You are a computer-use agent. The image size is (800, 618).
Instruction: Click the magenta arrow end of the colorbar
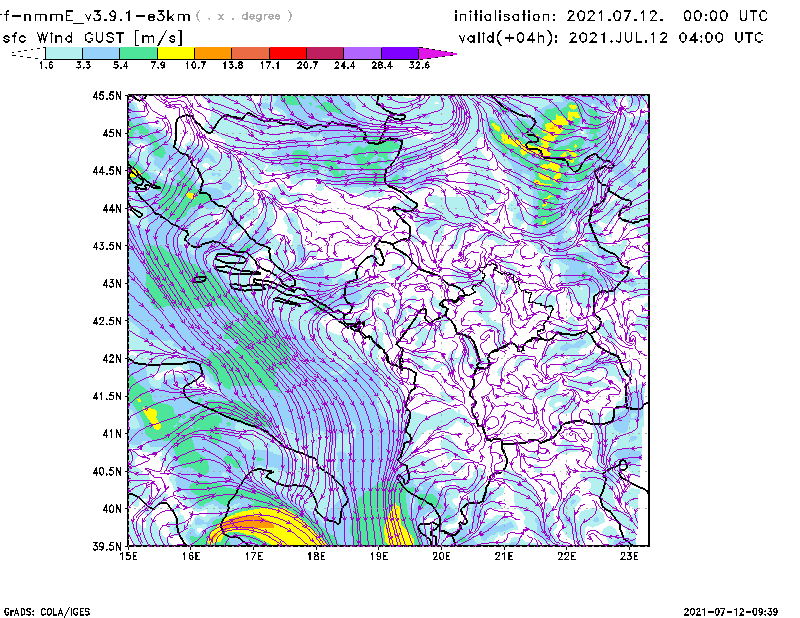437,53
